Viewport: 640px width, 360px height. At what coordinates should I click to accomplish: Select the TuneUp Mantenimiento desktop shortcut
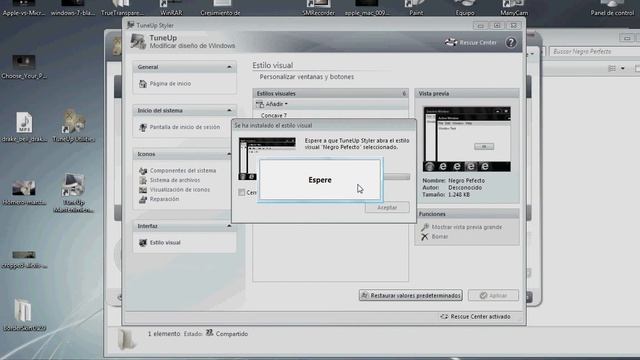[x=73, y=193]
